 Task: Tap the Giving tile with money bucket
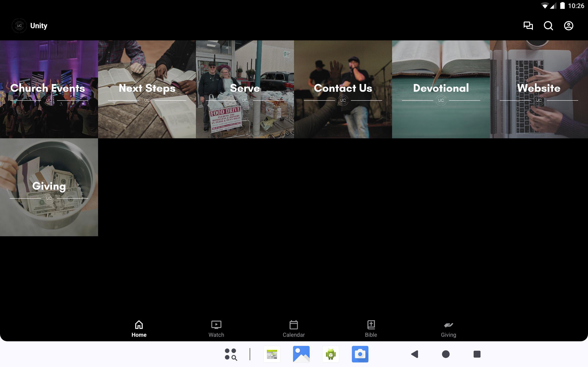(x=49, y=187)
